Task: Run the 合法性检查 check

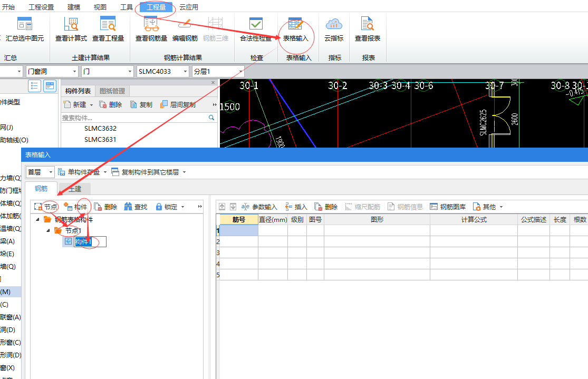Action: (256, 30)
